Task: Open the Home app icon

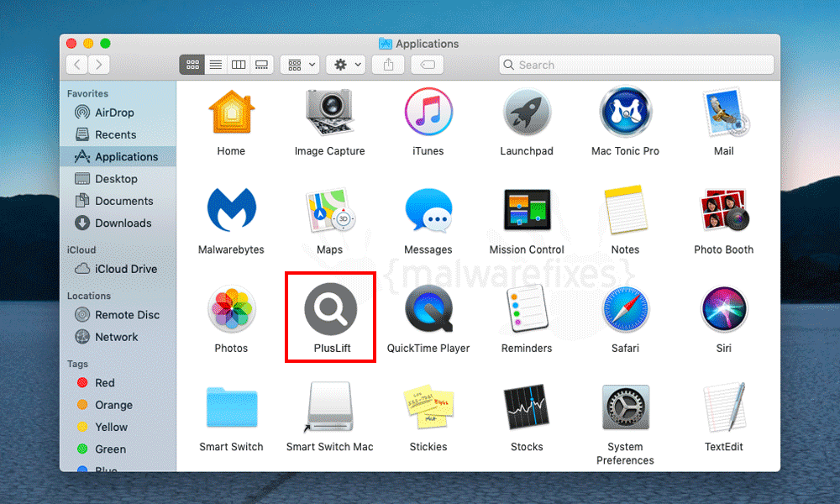Action: pyautogui.click(x=232, y=112)
